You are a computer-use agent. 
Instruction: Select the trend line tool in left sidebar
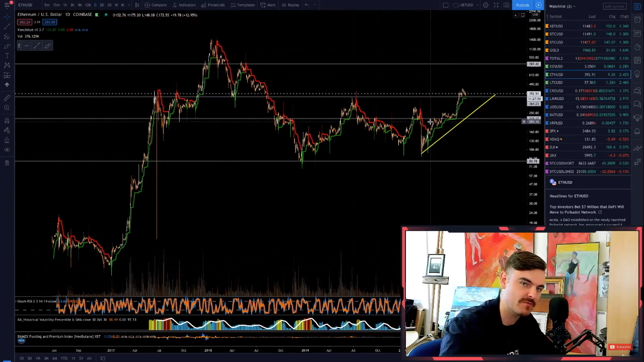(7, 26)
